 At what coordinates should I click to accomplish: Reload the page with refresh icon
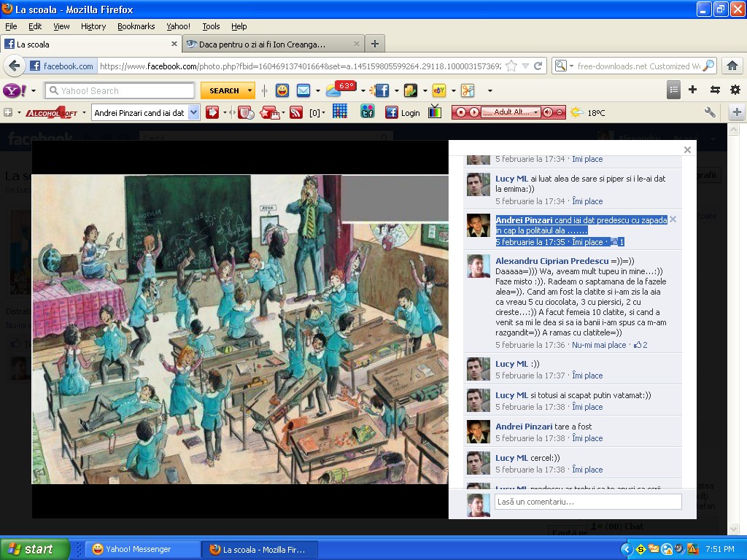pos(538,66)
